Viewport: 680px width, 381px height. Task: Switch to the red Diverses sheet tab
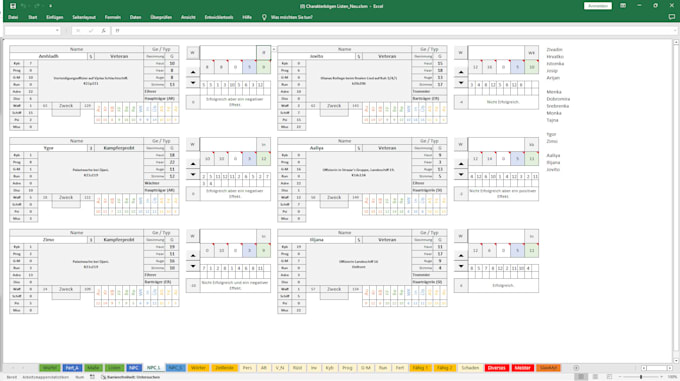coord(497,368)
